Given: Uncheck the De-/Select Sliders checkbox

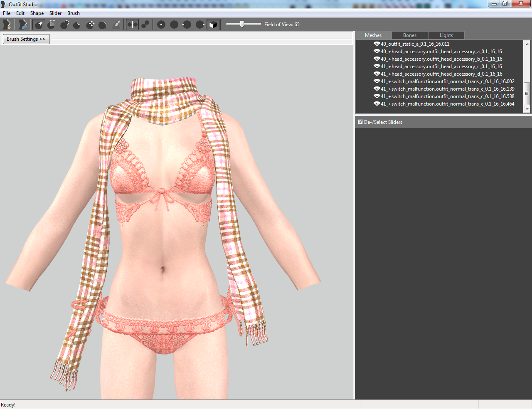Looking at the screenshot, I should pyautogui.click(x=360, y=122).
